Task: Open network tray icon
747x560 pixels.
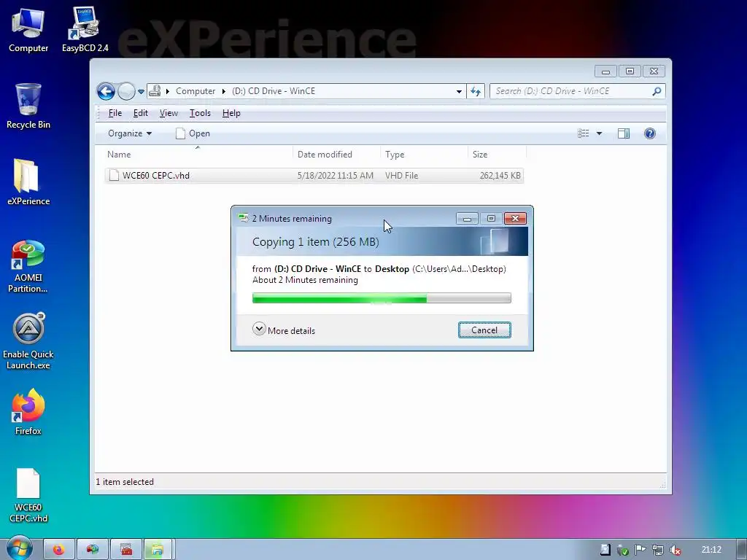Action: click(x=658, y=550)
